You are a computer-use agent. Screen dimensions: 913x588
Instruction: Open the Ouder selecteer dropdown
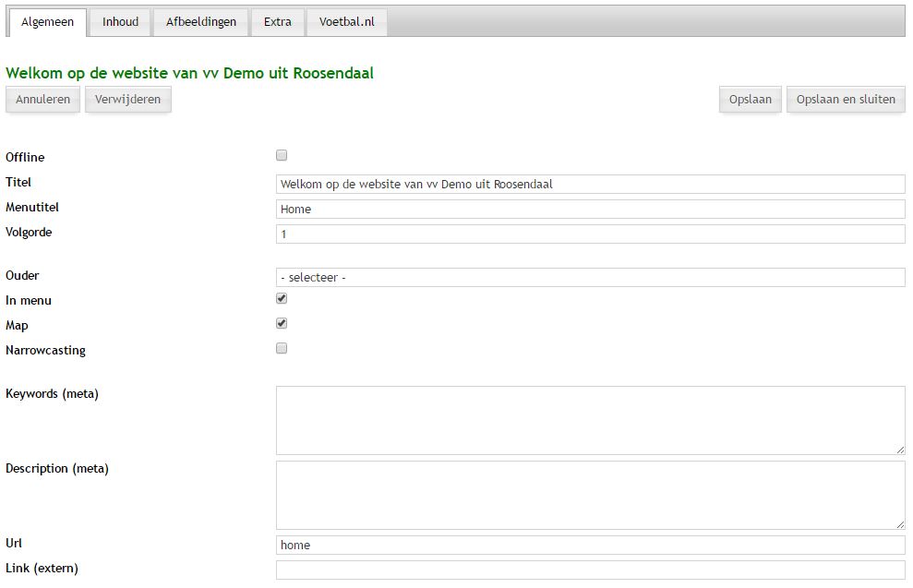[590, 277]
